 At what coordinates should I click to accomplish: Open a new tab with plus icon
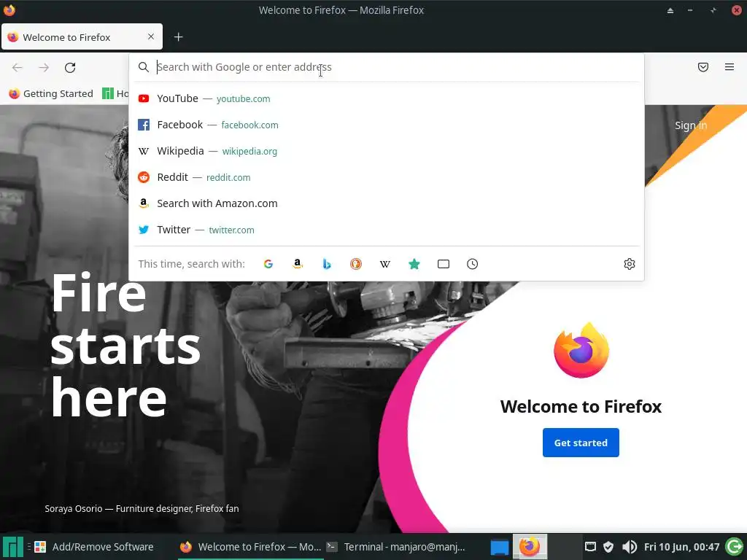[178, 37]
